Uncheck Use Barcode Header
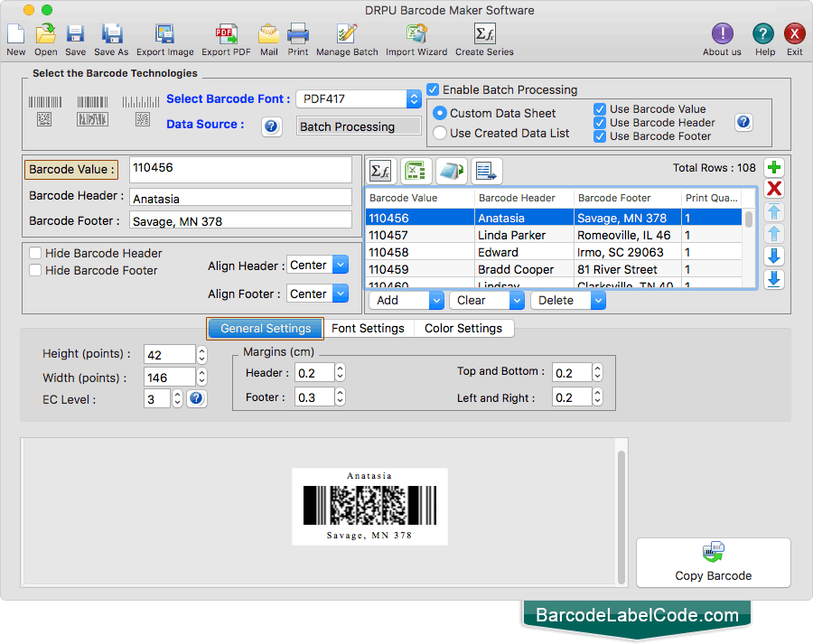Screen dimensions: 813x644 pyautogui.click(x=600, y=122)
